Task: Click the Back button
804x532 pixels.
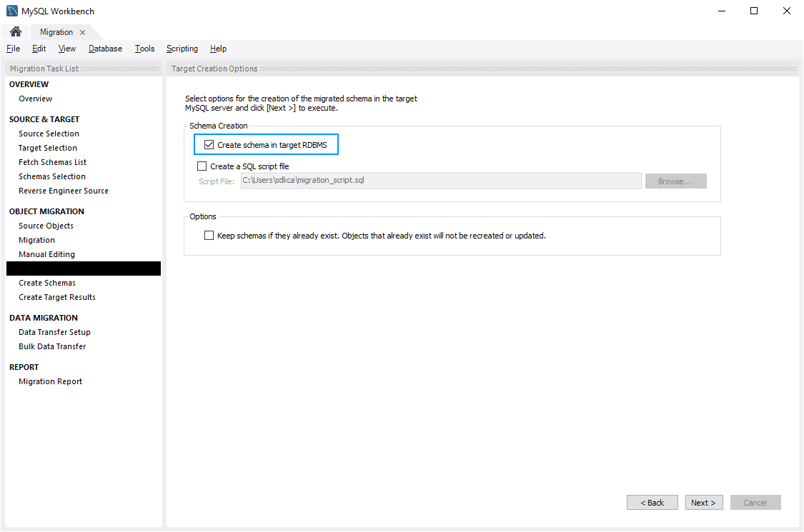Action: tap(652, 502)
